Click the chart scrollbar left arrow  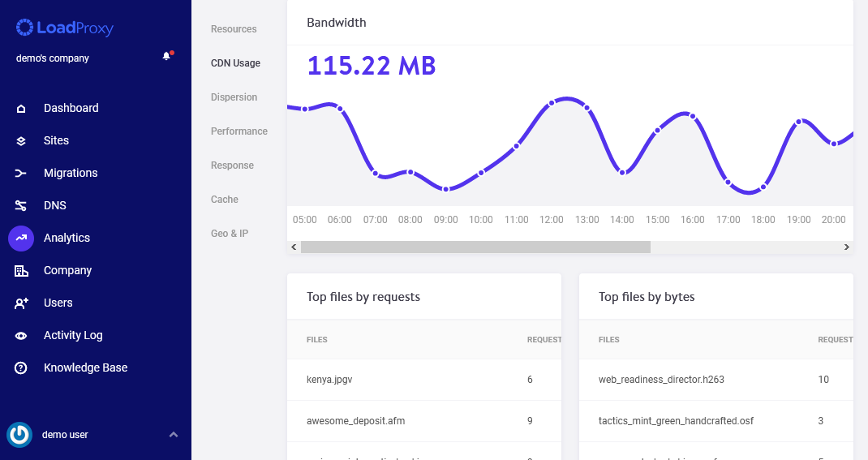click(x=294, y=247)
